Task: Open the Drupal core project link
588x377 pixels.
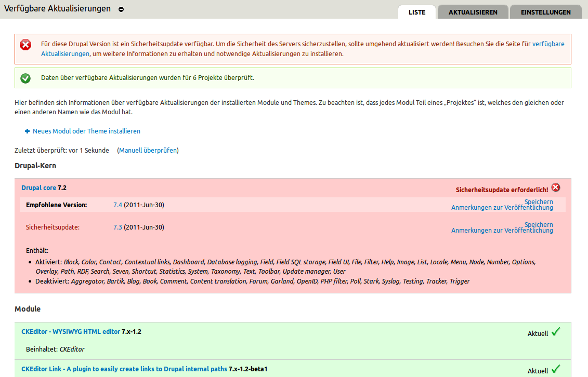Action: (x=38, y=188)
